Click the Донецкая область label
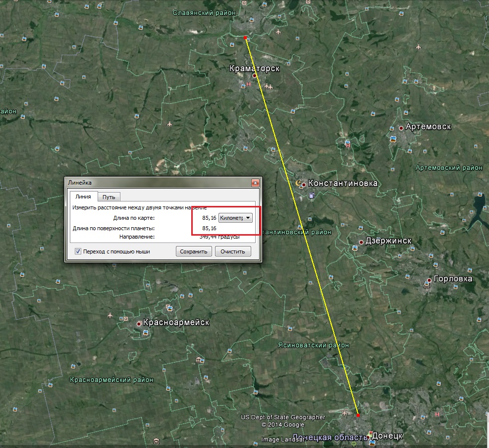 point(330,438)
